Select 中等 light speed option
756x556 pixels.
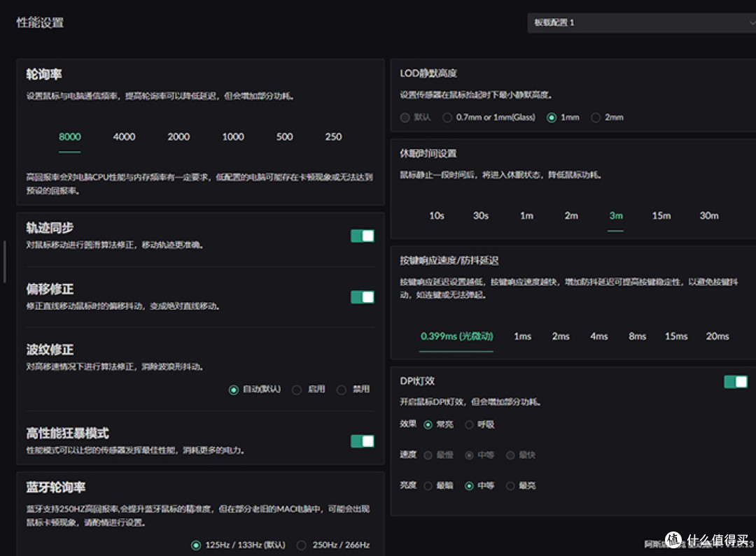(469, 455)
